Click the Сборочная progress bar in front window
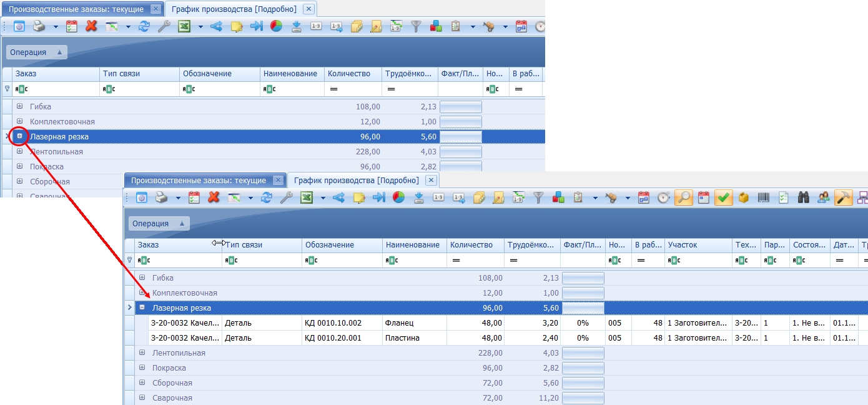 tap(583, 383)
